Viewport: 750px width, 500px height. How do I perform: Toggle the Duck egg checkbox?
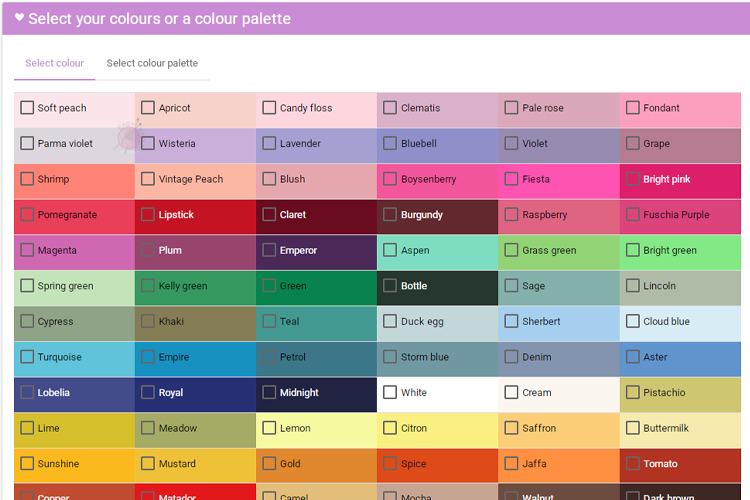pos(390,321)
